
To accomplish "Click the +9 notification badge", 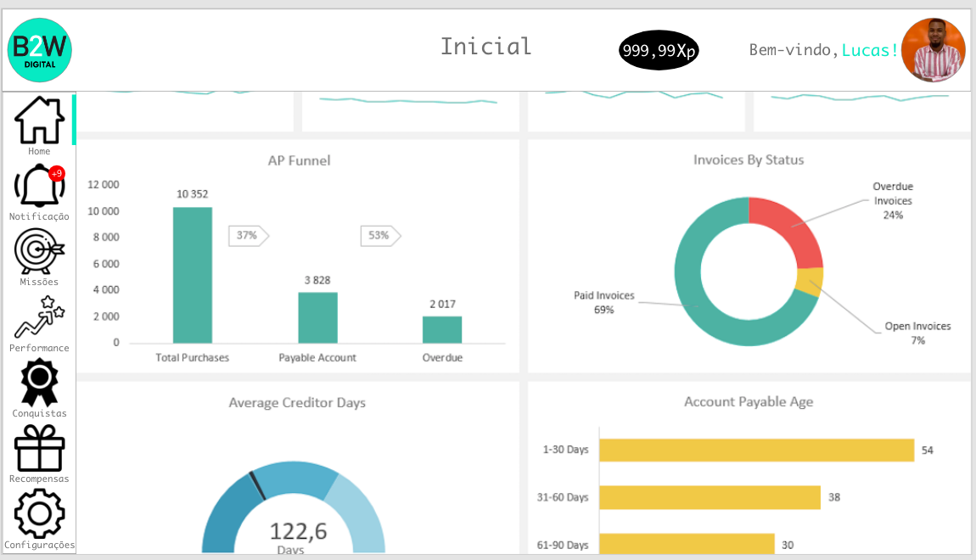I will pos(57,174).
